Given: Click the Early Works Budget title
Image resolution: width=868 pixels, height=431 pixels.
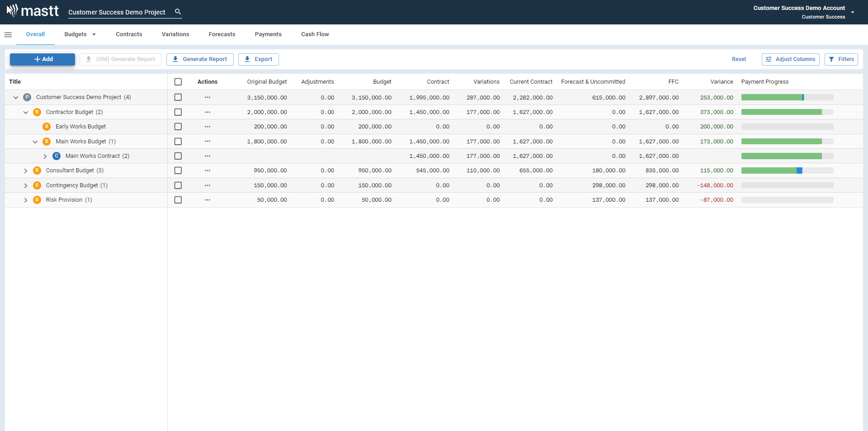Looking at the screenshot, I should point(80,127).
